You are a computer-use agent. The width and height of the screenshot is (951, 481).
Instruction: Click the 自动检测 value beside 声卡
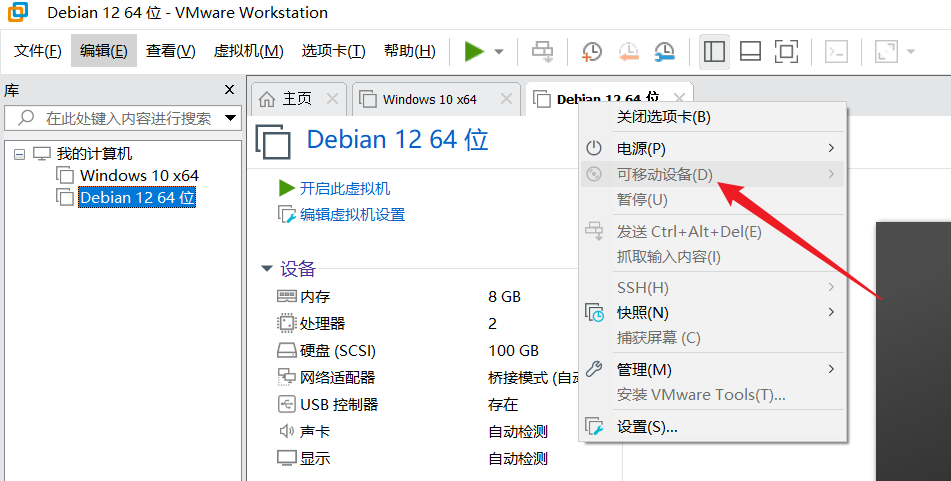(x=518, y=431)
